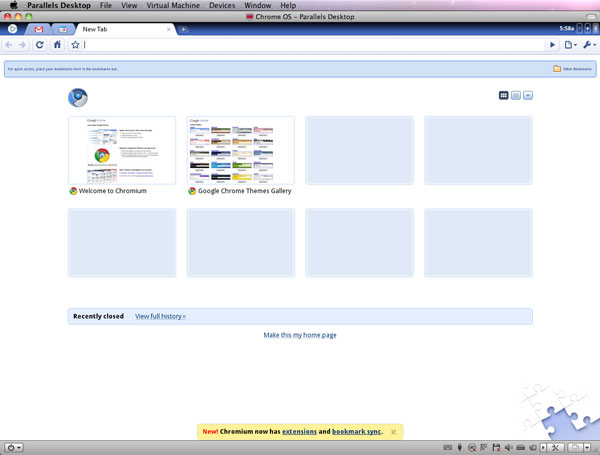Click the USB device icon in status bar
The image size is (600, 455).
point(460,447)
